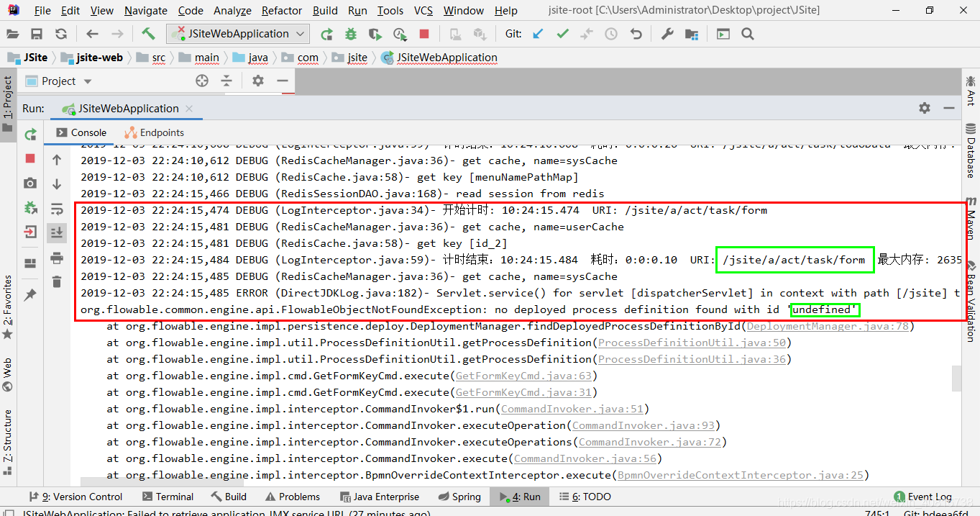Switch to the Console tab

(81, 132)
